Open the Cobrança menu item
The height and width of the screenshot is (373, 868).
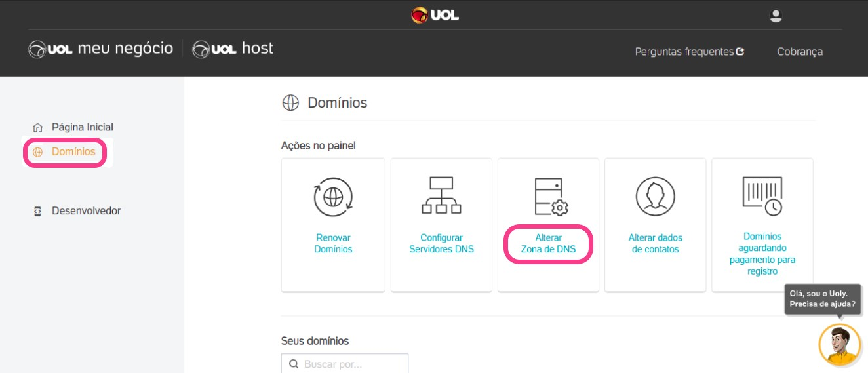point(800,52)
